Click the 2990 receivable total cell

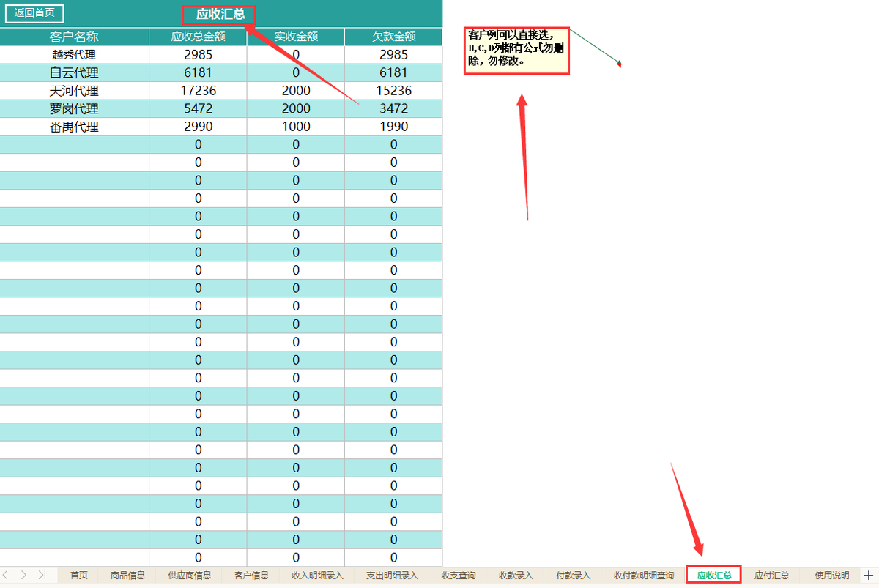(198, 127)
